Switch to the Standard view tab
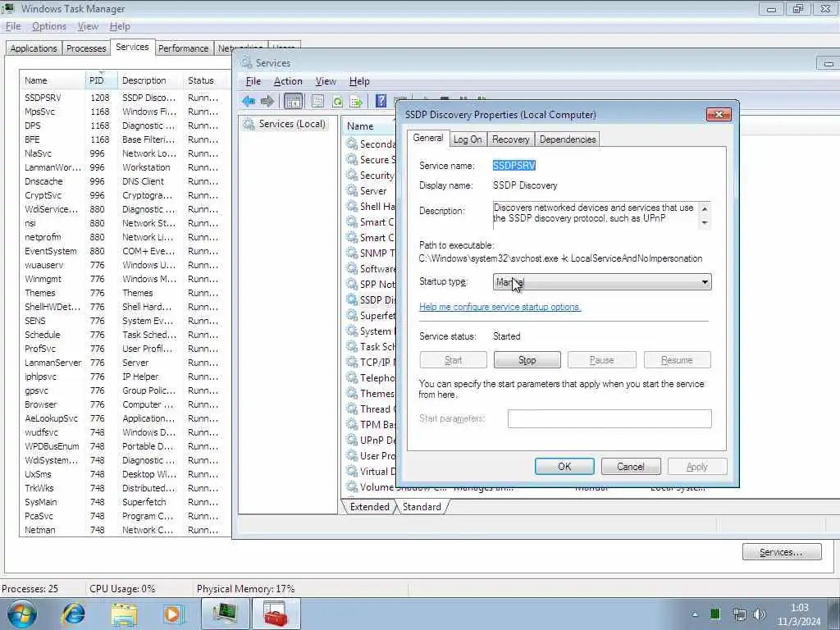Image resolution: width=840 pixels, height=630 pixels. point(422,507)
